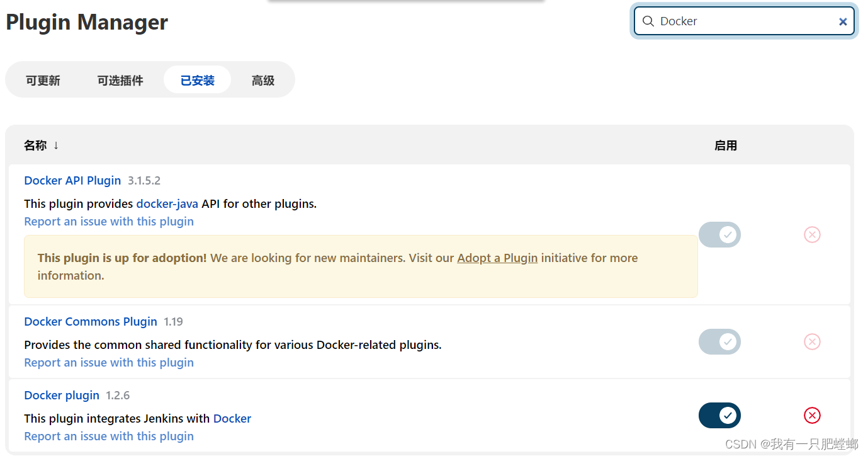Report an issue for Docker plugin

(109, 436)
